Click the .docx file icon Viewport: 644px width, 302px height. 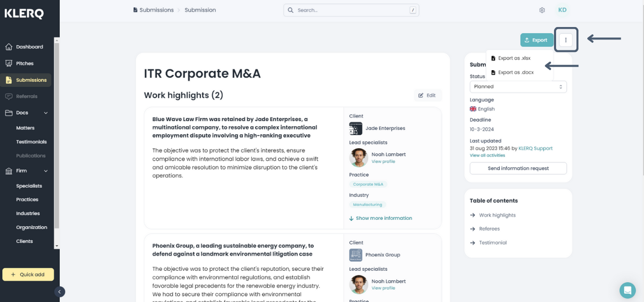tap(493, 72)
